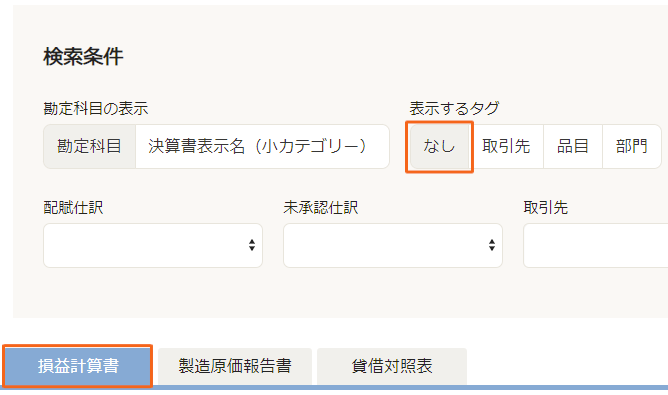Click the arrow icon in 配賦仕訳 select
The width and height of the screenshot is (668, 395).
tap(252, 245)
